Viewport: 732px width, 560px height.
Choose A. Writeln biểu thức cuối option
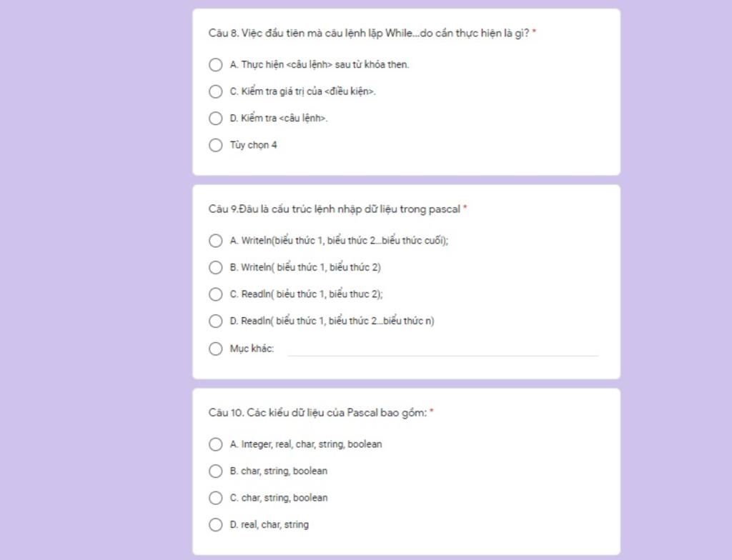pos(215,241)
